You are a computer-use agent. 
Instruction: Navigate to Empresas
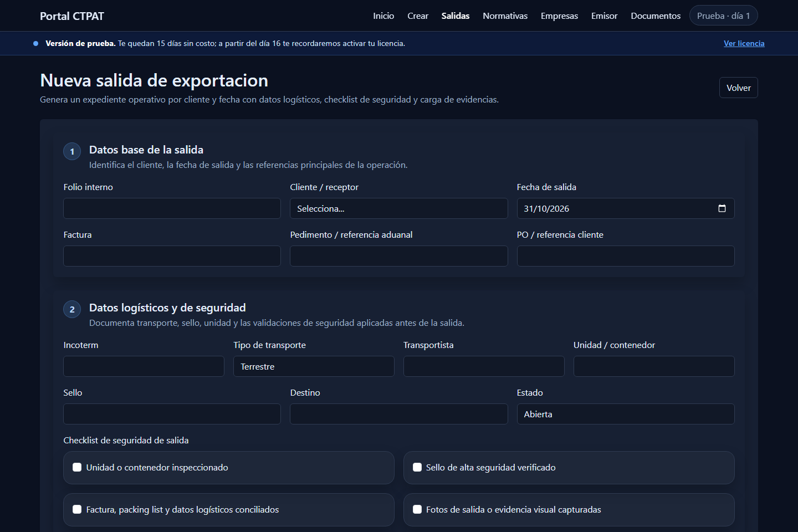pyautogui.click(x=559, y=16)
